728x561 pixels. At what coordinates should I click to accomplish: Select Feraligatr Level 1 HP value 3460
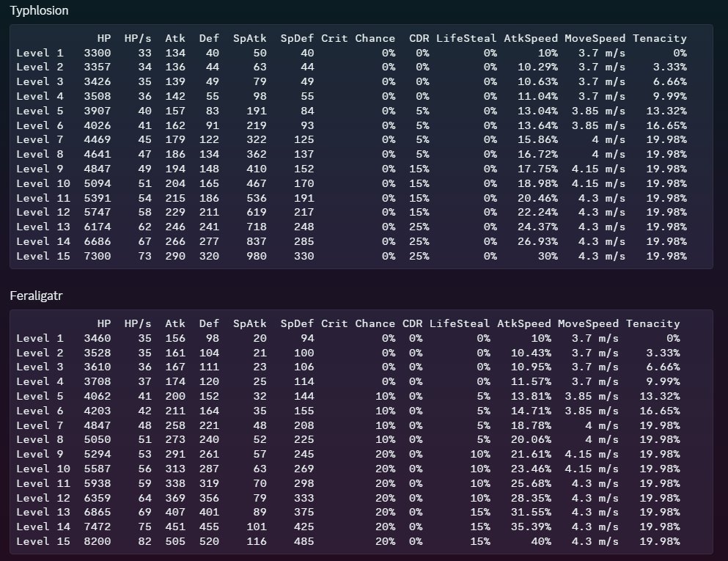(98, 338)
